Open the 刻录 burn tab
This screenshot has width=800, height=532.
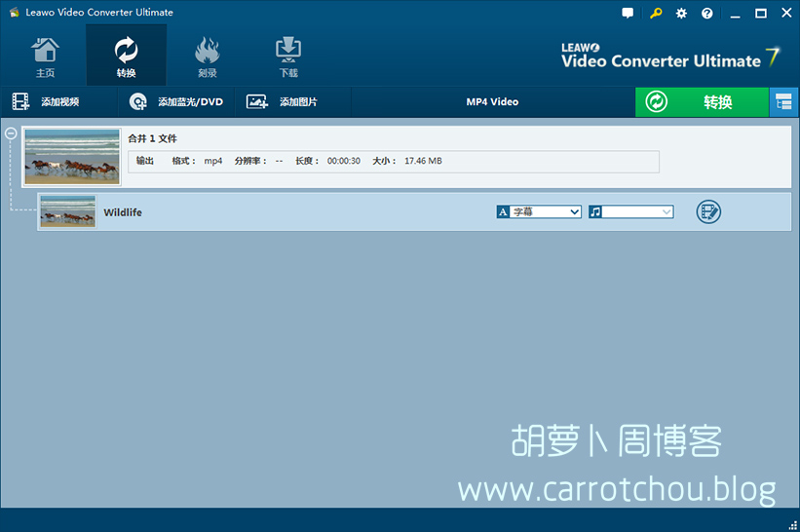pos(208,57)
